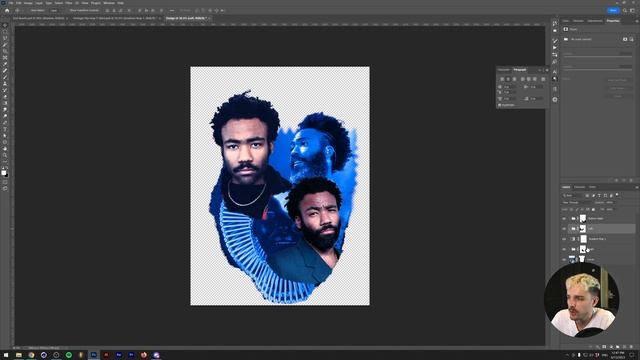
Task: Open the Character panel A icon
Action: pyautogui.click(x=555, y=72)
